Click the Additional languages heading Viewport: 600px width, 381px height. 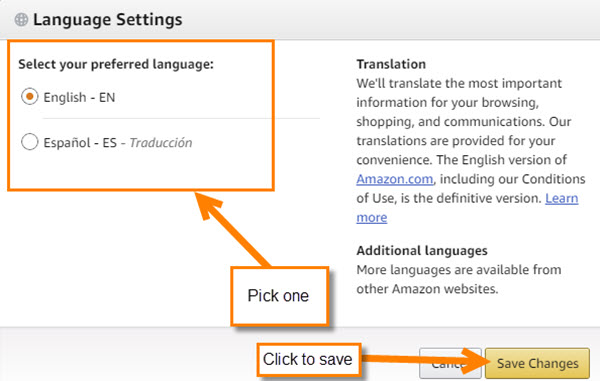422,251
